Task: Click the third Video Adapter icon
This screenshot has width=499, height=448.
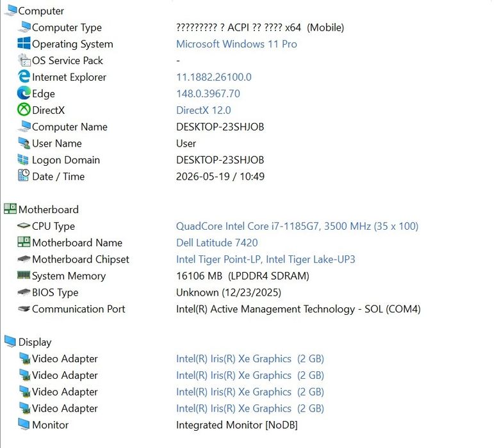Action: click(x=24, y=392)
